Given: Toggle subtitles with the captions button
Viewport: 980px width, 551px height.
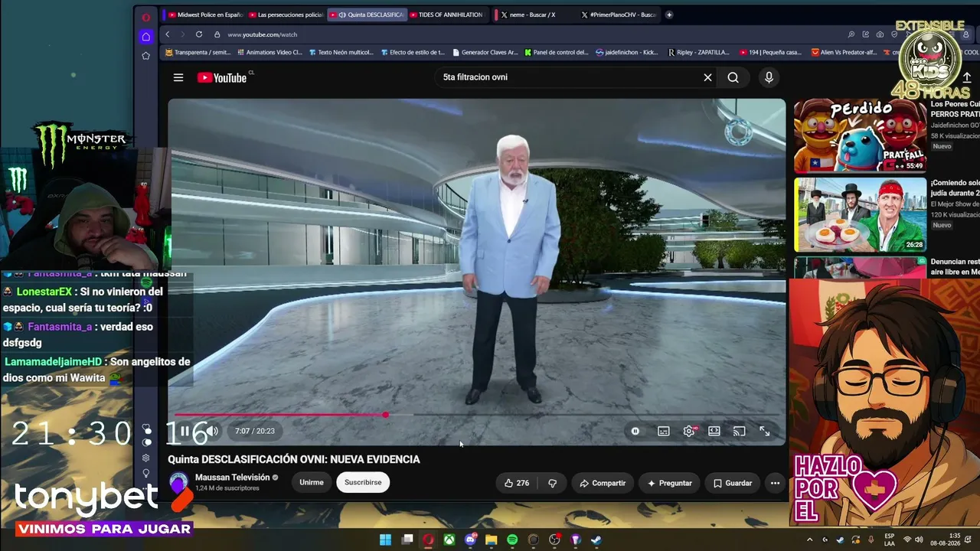Looking at the screenshot, I should click(x=664, y=431).
